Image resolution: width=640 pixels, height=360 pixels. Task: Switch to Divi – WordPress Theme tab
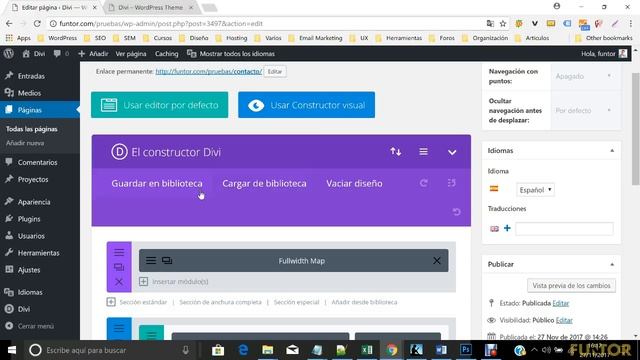(x=150, y=7)
